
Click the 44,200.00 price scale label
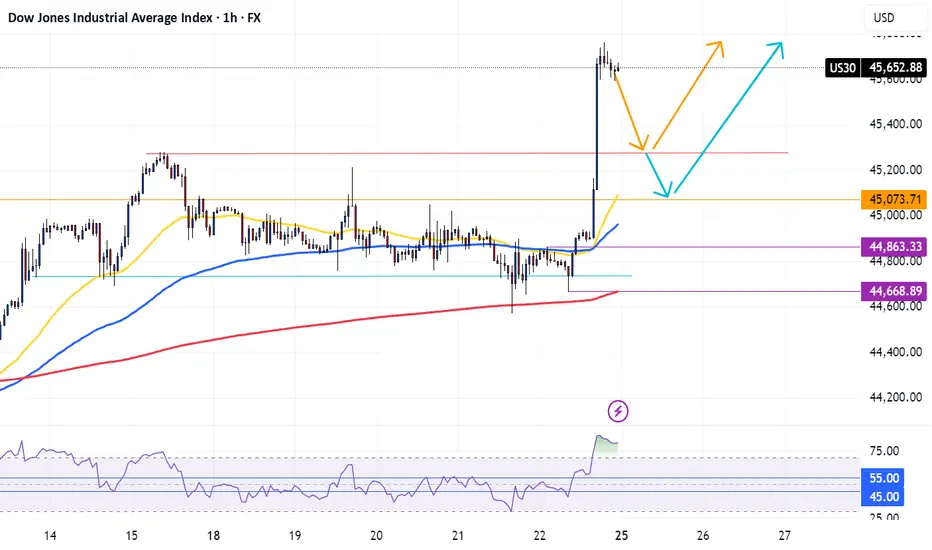(896, 397)
